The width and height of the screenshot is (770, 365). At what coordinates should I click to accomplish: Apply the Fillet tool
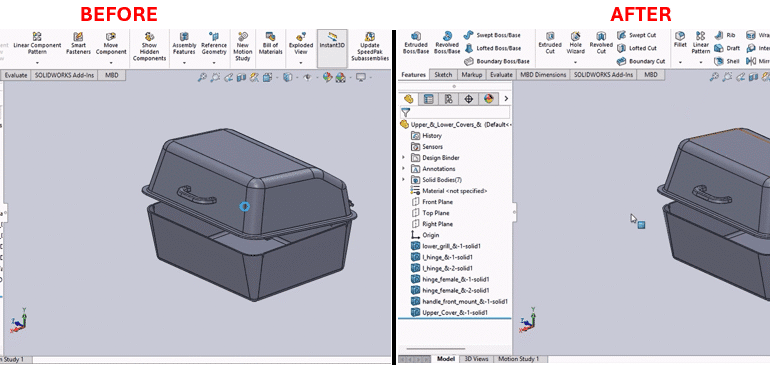click(680, 40)
